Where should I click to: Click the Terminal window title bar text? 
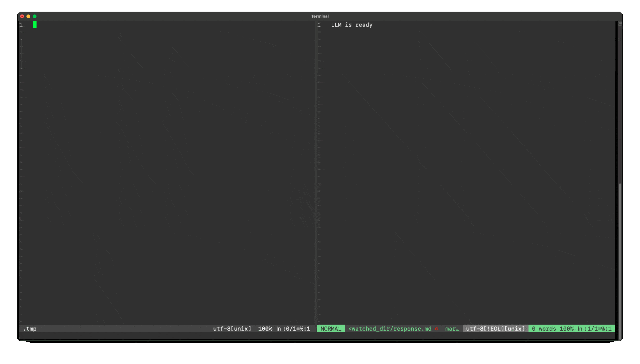tap(320, 16)
